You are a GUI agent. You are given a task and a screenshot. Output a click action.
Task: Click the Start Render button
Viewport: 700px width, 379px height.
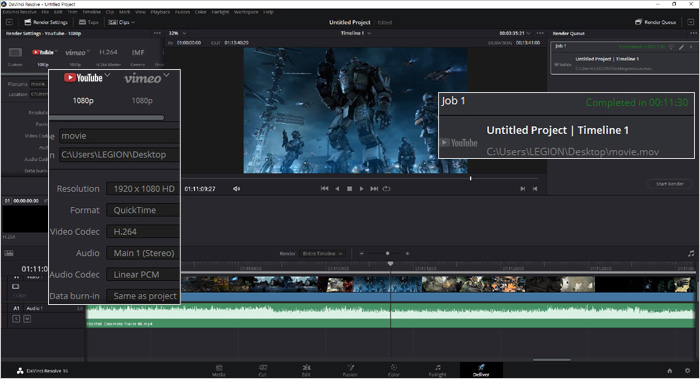pos(670,184)
